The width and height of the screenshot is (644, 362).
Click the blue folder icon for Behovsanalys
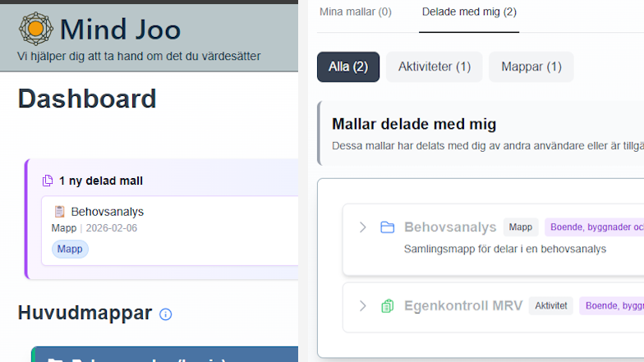tap(388, 227)
